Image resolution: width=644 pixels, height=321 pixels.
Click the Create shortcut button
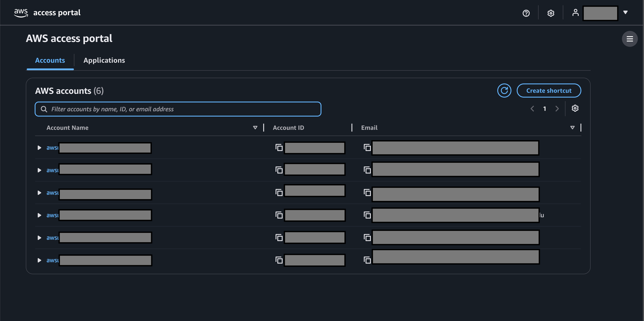pos(549,91)
